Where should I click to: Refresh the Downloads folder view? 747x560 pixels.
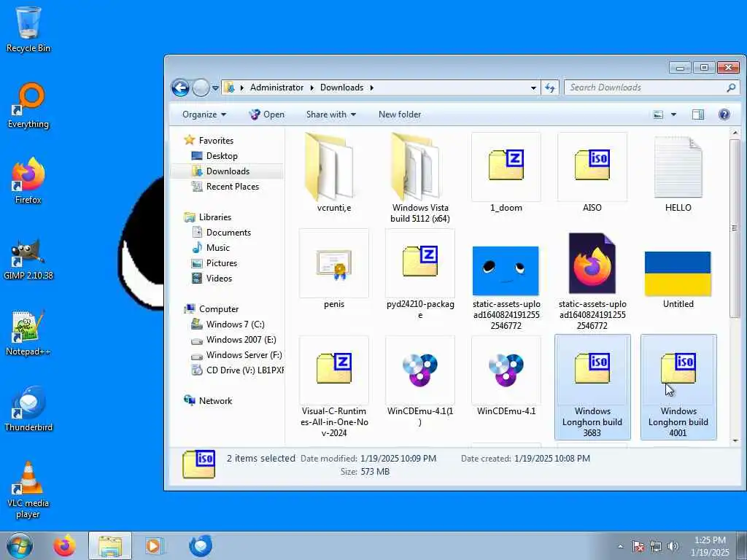550,87
